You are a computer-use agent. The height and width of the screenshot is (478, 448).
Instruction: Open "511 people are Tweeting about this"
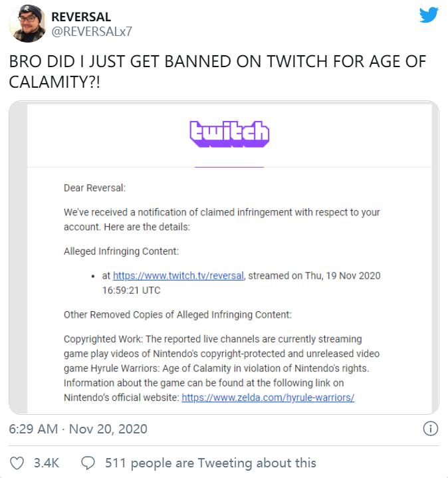pos(211,463)
